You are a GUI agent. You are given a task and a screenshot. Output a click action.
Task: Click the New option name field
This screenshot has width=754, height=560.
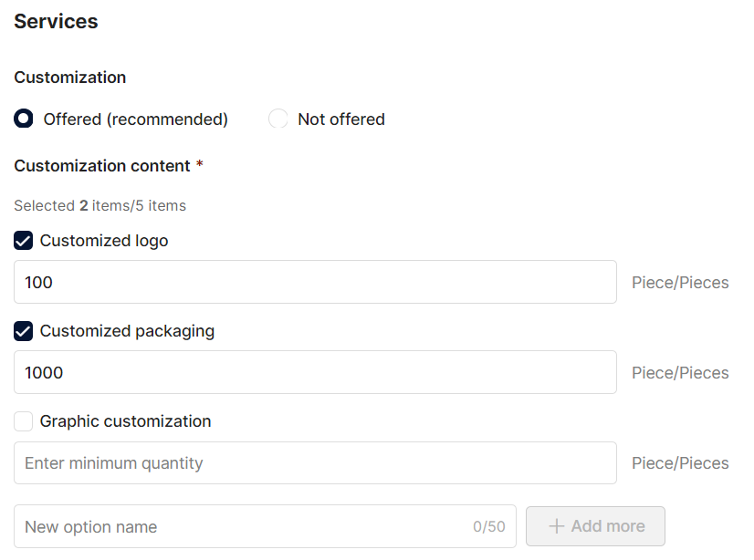[x=265, y=526]
